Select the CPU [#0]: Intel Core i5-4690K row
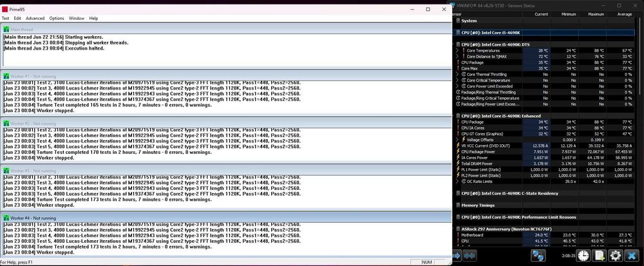This screenshot has height=266, width=644. point(544,32)
